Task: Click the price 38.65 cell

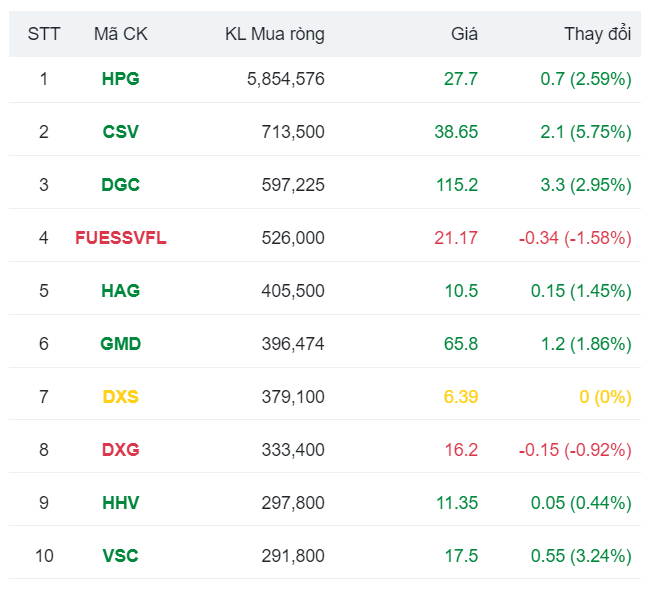Action: pyautogui.click(x=456, y=132)
